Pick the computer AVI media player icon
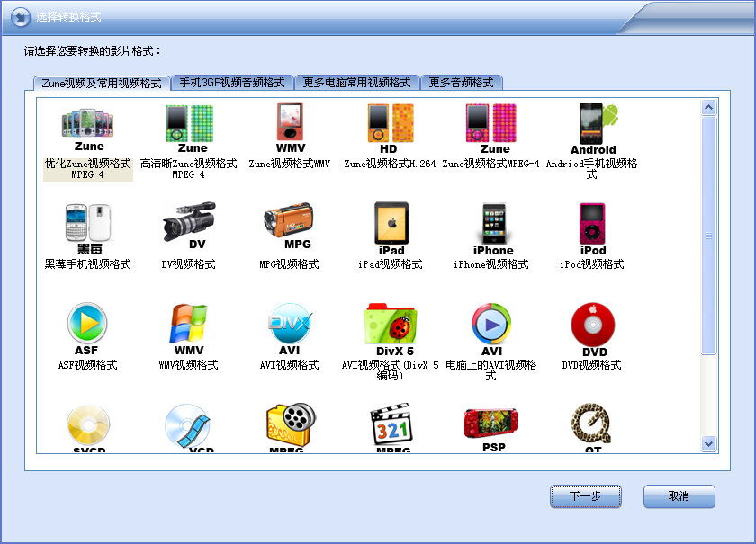This screenshot has width=756, height=544. pos(491,330)
